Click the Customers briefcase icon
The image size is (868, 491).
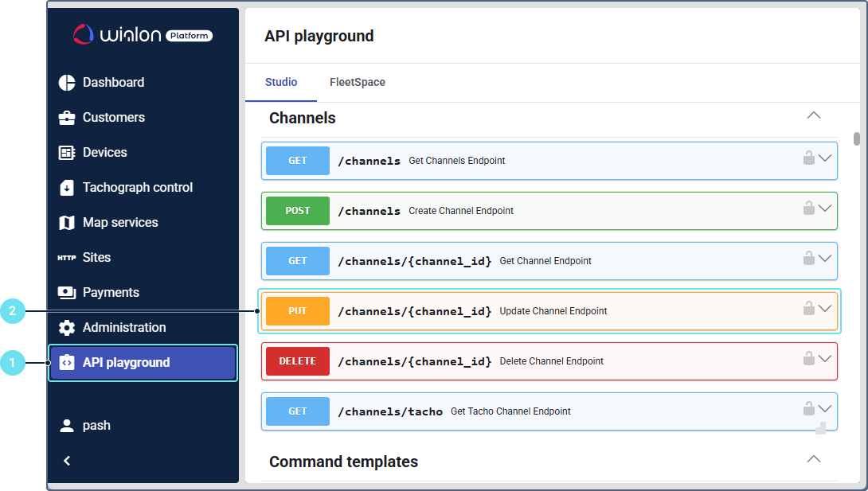[x=67, y=118]
